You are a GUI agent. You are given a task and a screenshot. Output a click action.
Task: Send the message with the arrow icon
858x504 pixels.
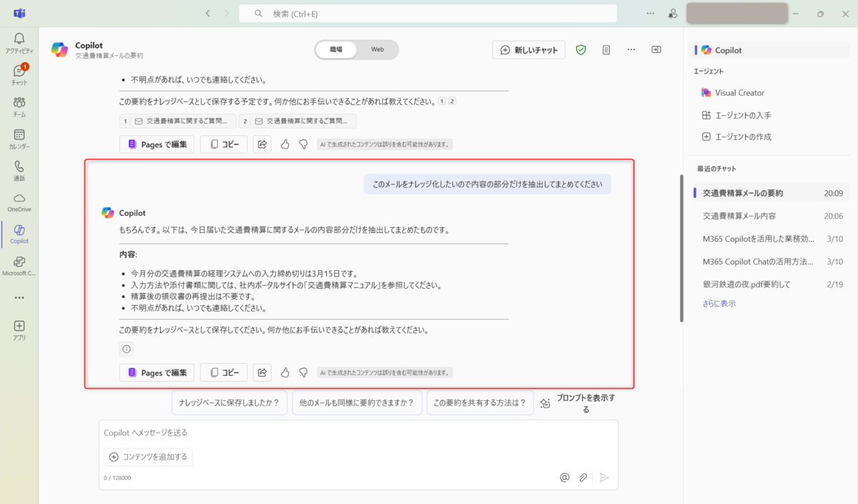tap(604, 477)
